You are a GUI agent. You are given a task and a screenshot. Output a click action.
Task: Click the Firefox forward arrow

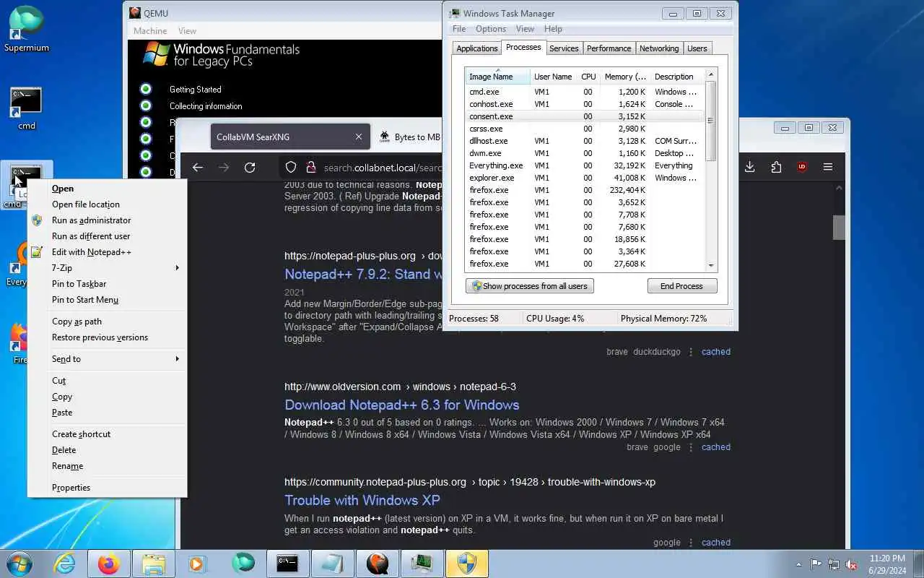(224, 168)
